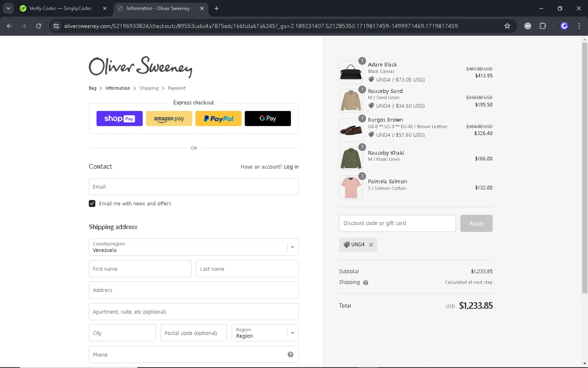Open the Extensions puzzle icon
The image size is (588, 368).
[x=543, y=26]
